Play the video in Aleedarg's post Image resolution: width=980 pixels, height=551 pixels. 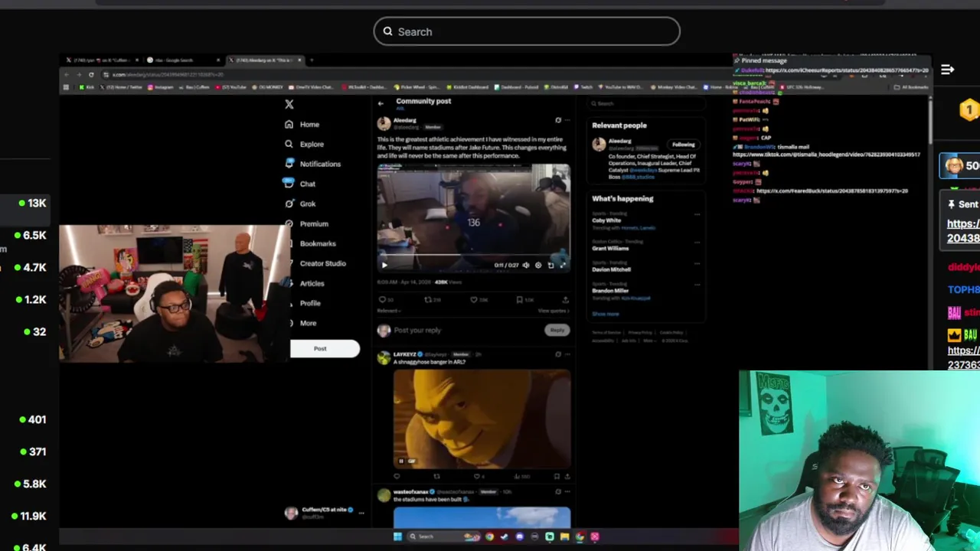384,265
